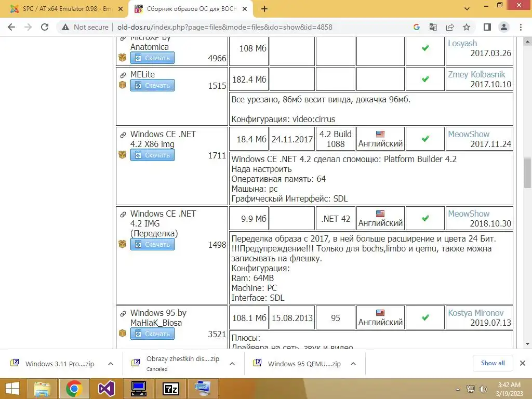Open downloaded Windows 95 QEMU....zip file

tap(298, 364)
